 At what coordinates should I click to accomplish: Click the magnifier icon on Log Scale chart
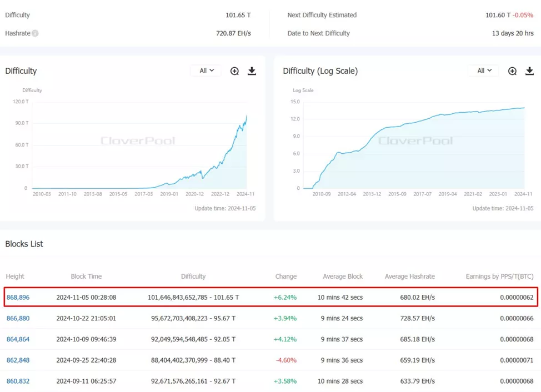coord(512,71)
